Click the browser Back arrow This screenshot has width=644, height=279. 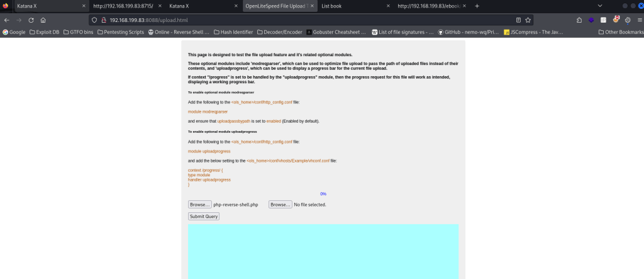[6, 20]
